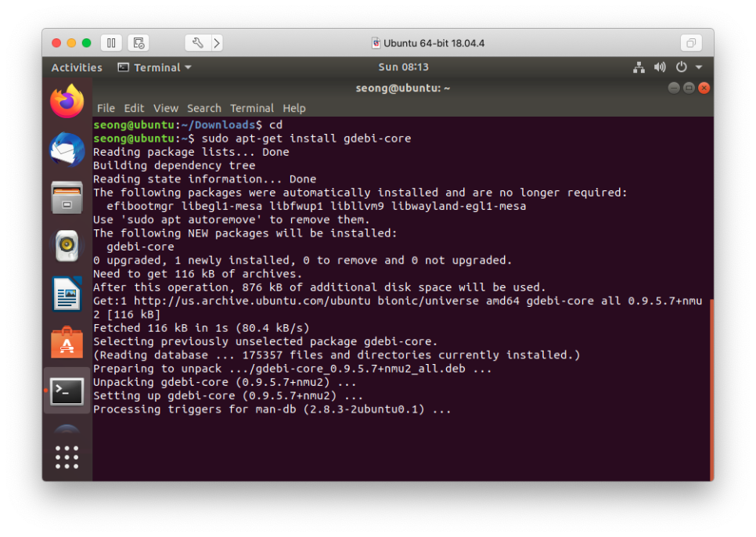Screen dimensions: 756x537
Task: Click the network status icon in top bar
Action: click(639, 67)
